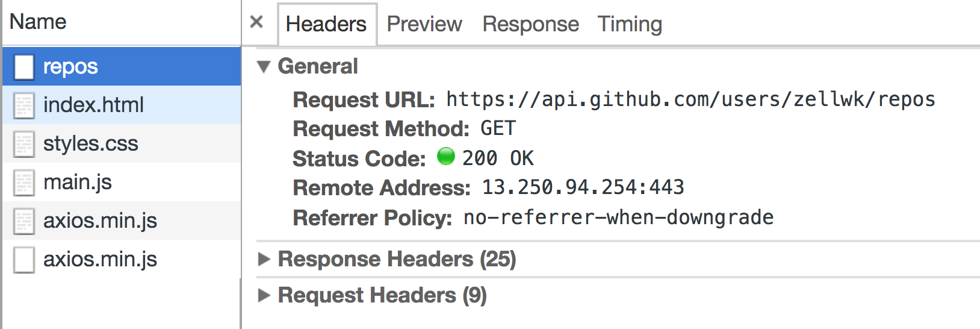Screen dimensions: 980x329
Task: Select the Headers tab
Action: pyautogui.click(x=326, y=24)
